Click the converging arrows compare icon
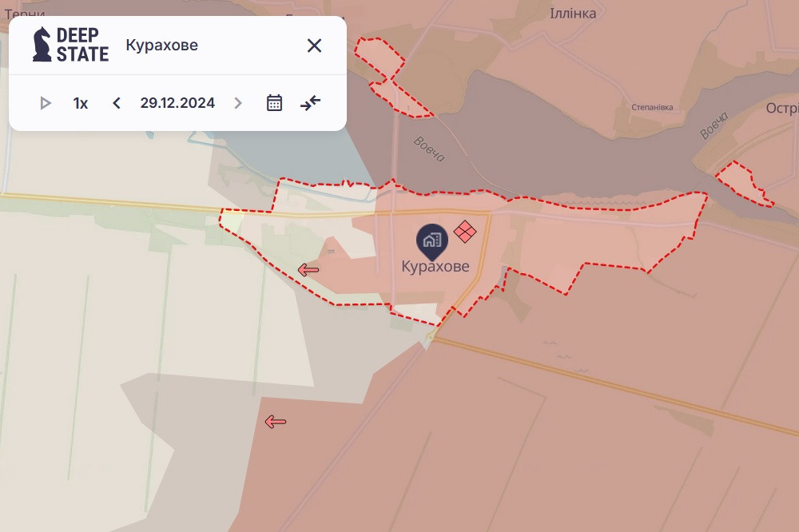This screenshot has height=532, width=799. [310, 103]
